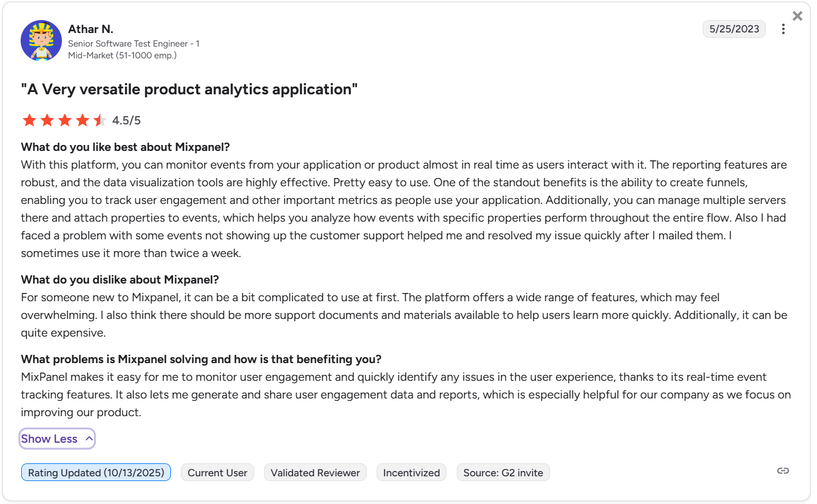Click the Source: G2 invite tag
Image resolution: width=817 pixels, height=504 pixels.
(x=503, y=473)
